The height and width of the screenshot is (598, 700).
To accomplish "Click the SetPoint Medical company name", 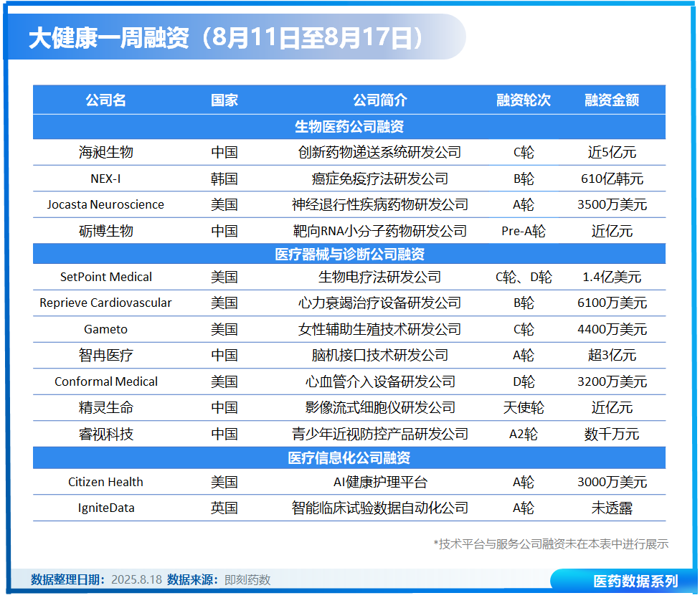I will [x=105, y=277].
